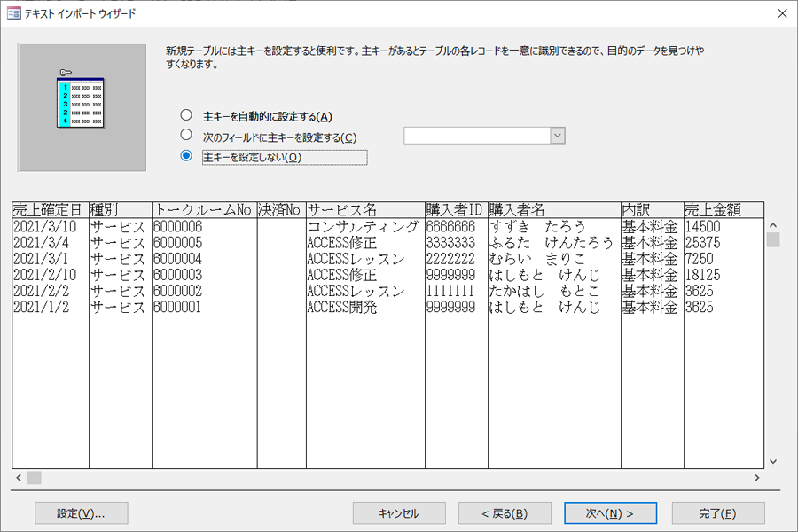Click the vertical scrollbar up arrow
This screenshot has height=532, width=798.
[772, 225]
